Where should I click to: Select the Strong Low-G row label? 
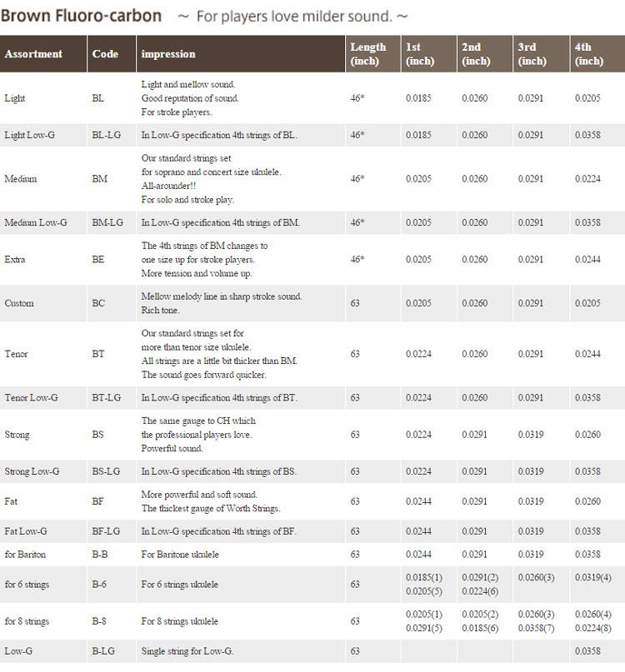32,471
